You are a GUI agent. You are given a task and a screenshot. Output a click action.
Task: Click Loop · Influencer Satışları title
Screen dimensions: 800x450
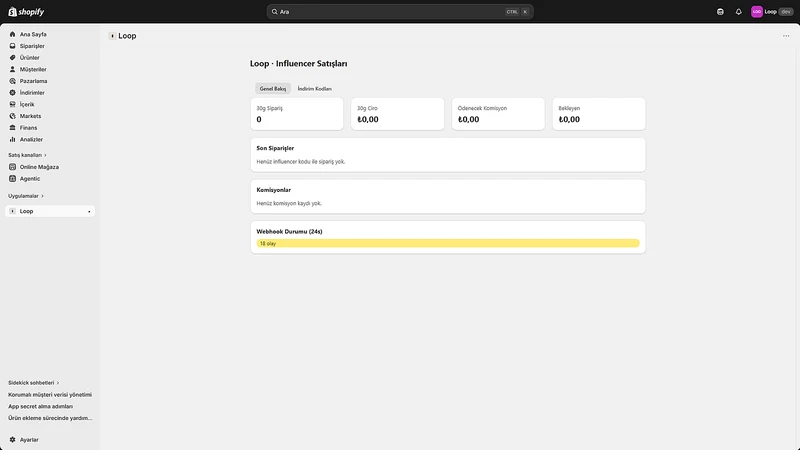point(298,64)
